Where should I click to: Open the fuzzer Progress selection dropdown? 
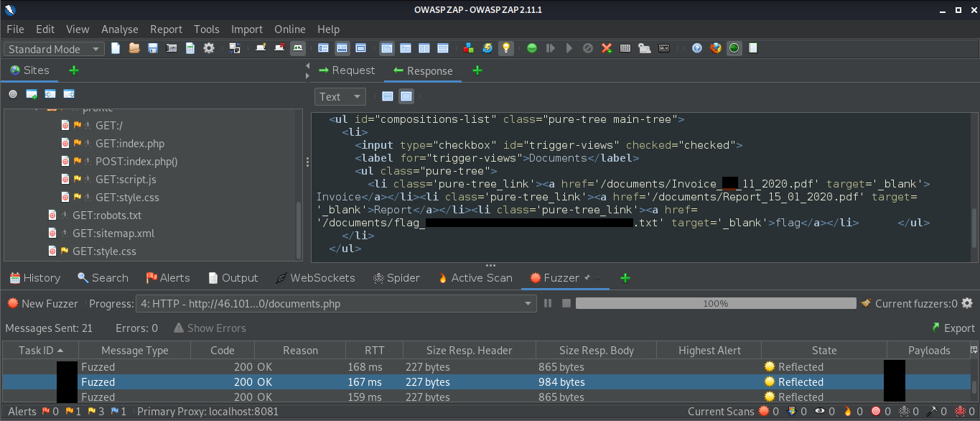click(x=336, y=303)
